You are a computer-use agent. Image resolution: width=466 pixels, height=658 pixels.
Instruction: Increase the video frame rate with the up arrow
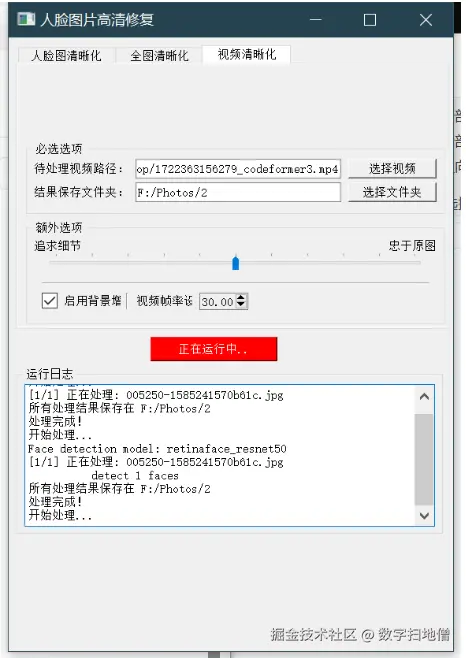(241, 297)
